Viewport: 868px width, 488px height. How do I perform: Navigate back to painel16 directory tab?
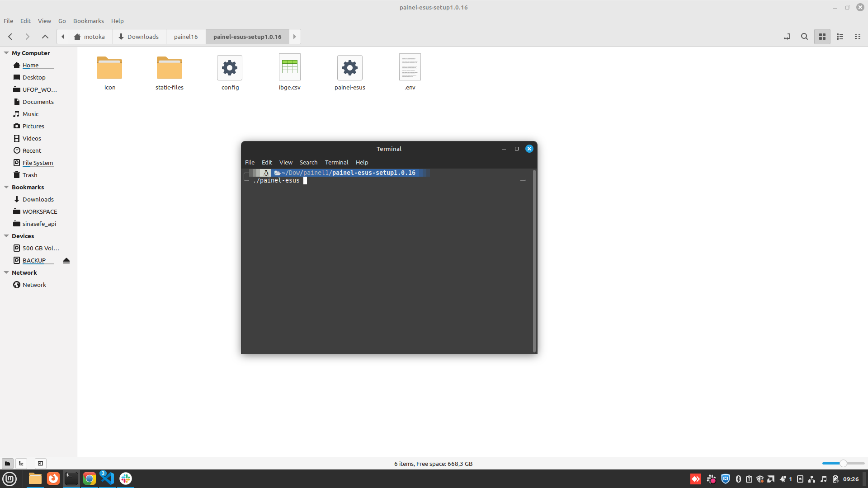pyautogui.click(x=185, y=37)
